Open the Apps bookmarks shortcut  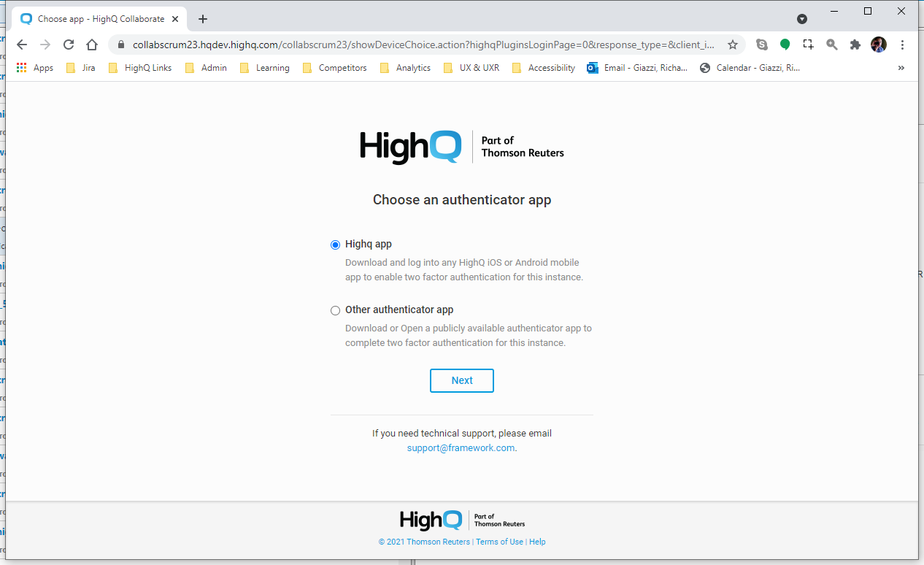[x=35, y=68]
